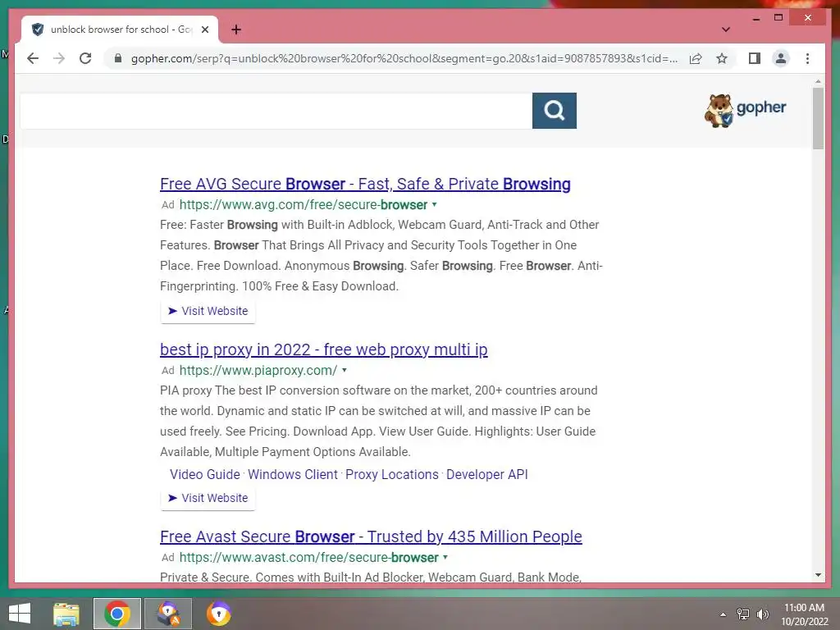Open the Windows Start menu
Image resolution: width=840 pixels, height=630 pixels.
coord(20,614)
